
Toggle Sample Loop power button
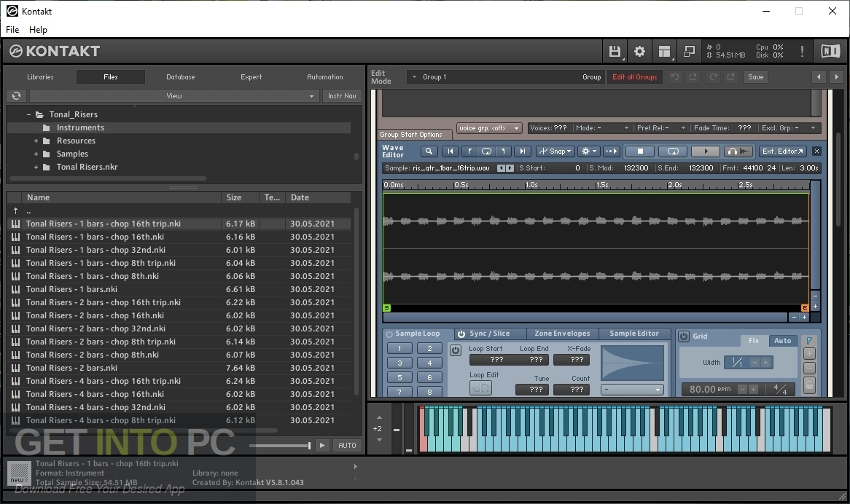389,334
